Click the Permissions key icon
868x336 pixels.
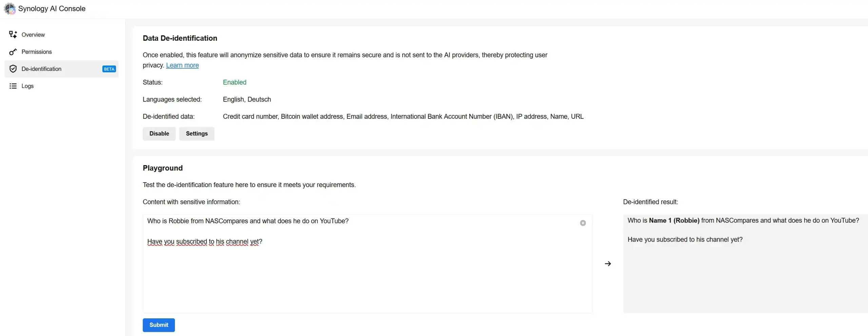click(13, 52)
